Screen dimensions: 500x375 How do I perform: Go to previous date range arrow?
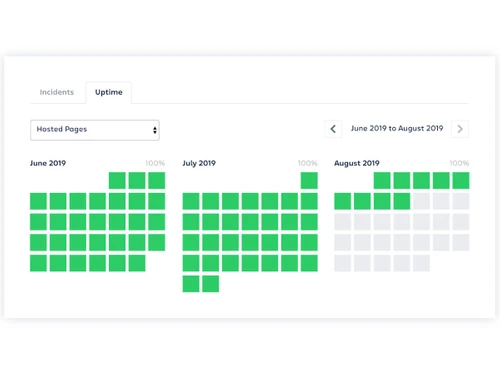[333, 129]
